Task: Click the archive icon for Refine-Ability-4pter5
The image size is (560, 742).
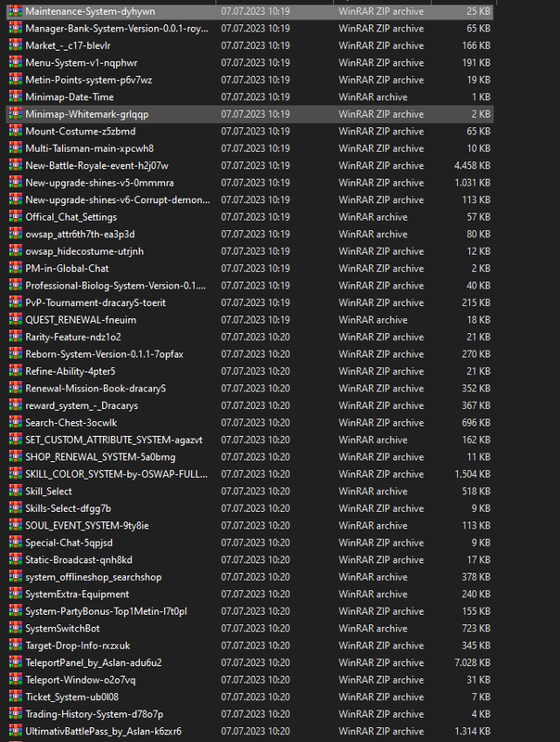Action: [16, 370]
